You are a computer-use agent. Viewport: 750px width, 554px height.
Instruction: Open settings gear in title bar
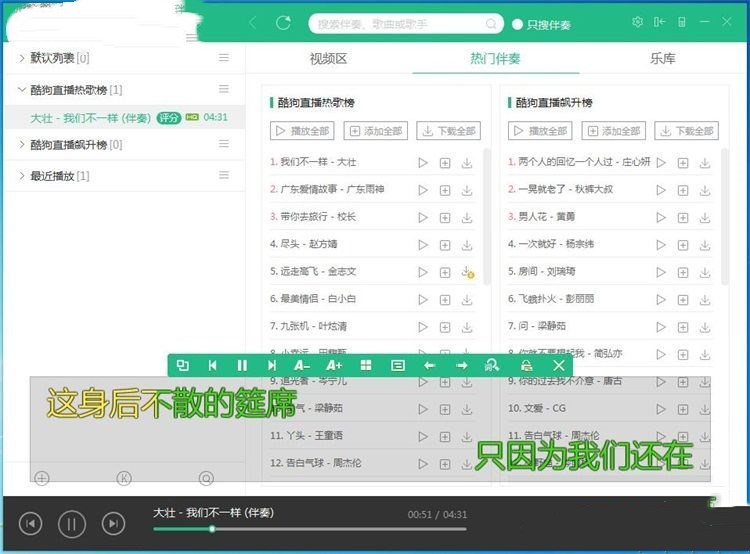coord(637,22)
